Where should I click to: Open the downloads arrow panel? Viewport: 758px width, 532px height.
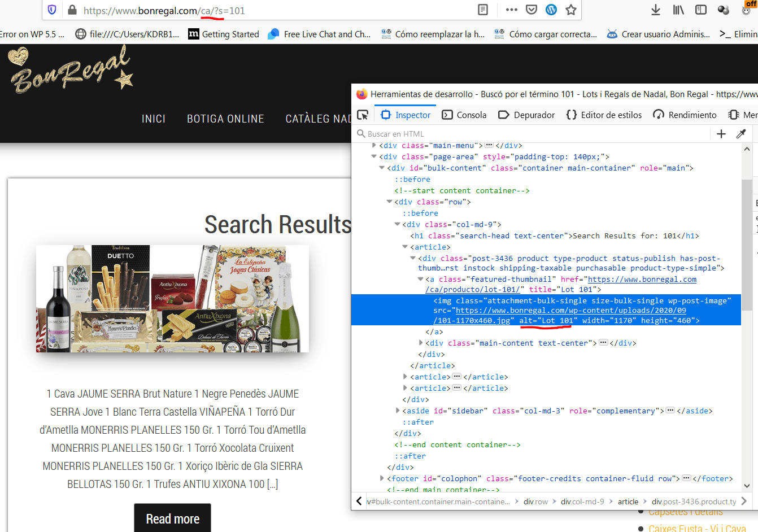point(656,10)
